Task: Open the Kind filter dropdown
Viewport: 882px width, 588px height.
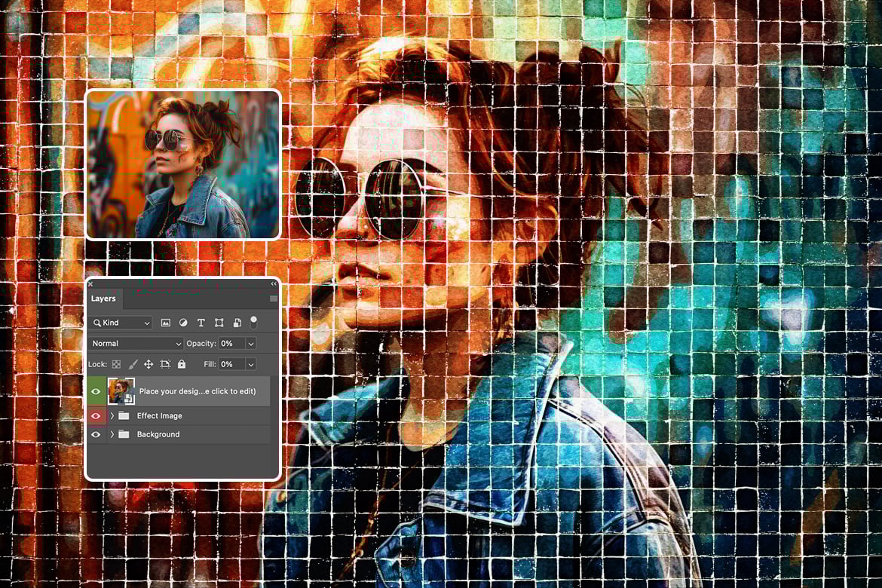Action: click(121, 323)
